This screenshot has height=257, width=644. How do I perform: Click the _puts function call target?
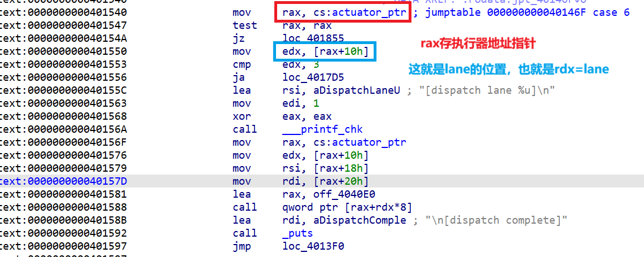coord(298,233)
